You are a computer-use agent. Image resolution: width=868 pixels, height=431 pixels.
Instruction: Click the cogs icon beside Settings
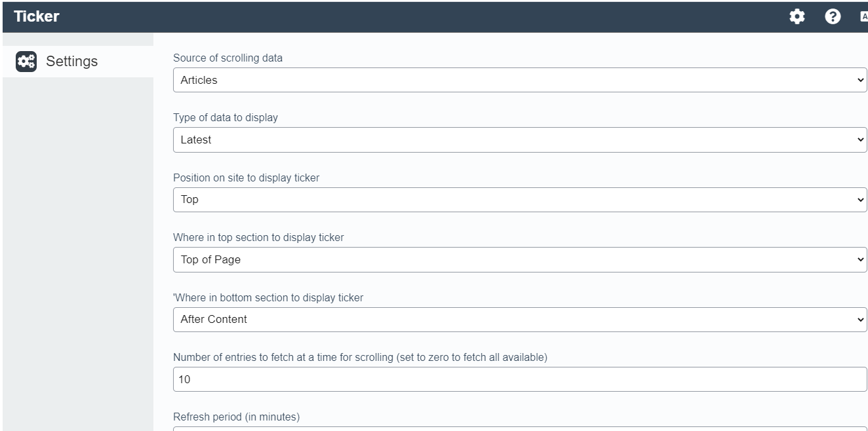click(x=26, y=61)
